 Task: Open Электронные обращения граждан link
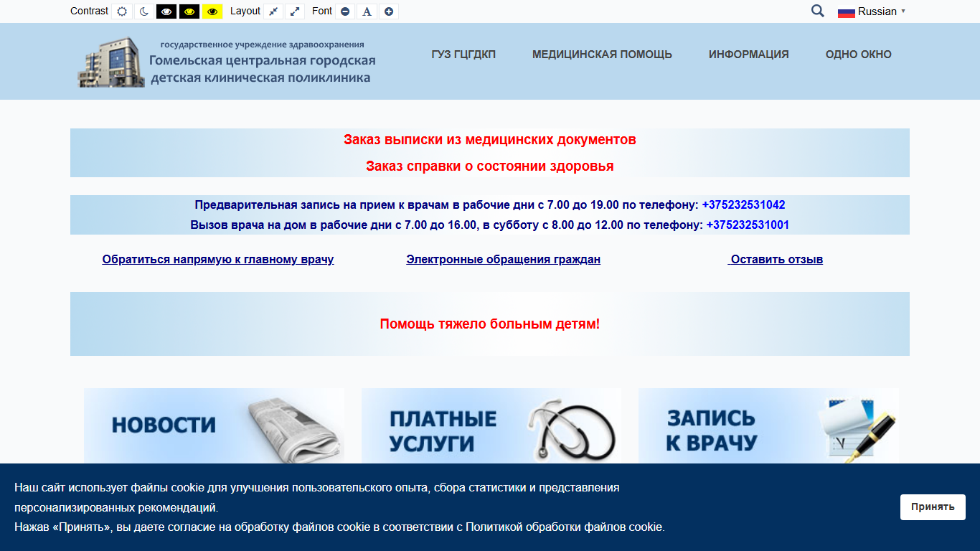click(x=503, y=260)
